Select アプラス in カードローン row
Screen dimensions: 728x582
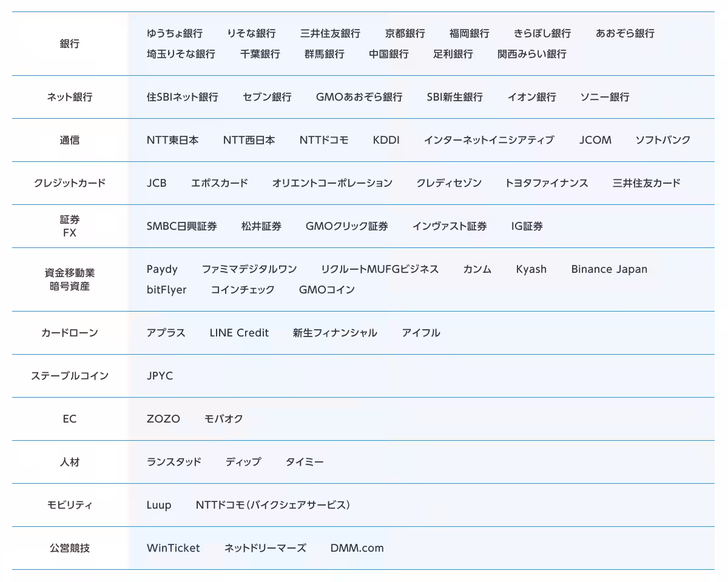point(166,333)
